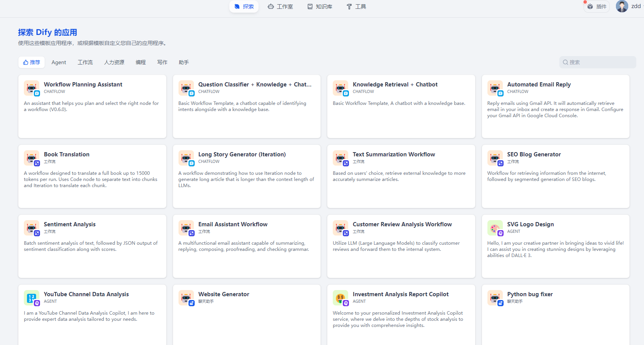Click the SVG Logo Design palette icon

pos(495,228)
